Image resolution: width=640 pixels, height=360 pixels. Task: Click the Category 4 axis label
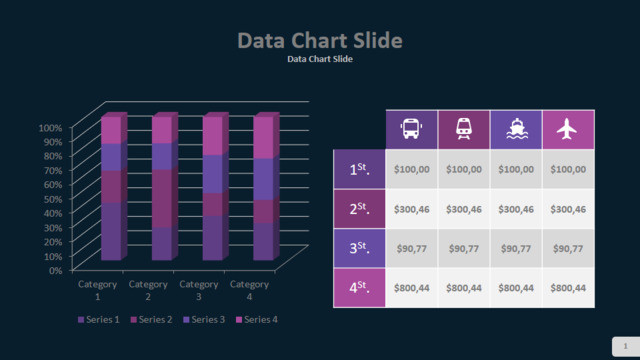coord(249,290)
